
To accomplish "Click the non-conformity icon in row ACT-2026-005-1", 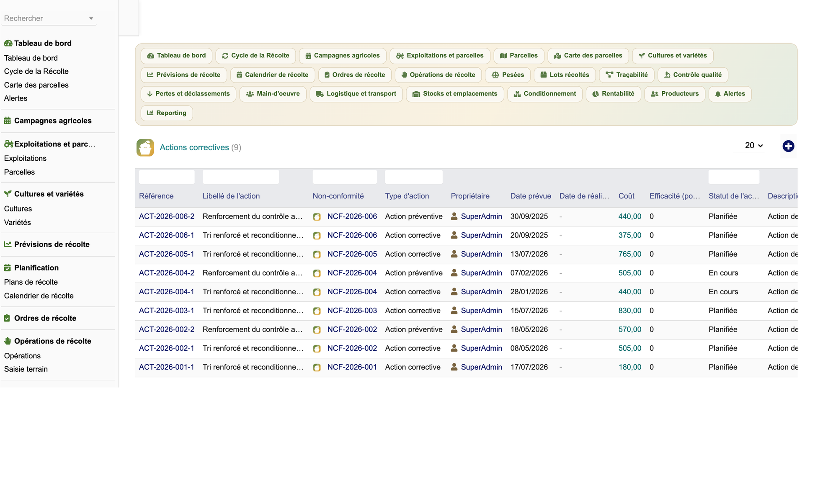I will click(317, 255).
